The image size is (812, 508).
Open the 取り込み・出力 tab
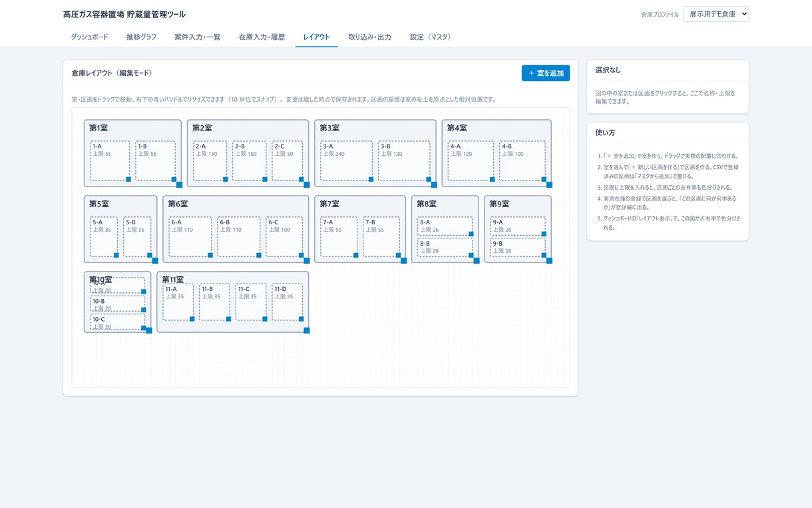pyautogui.click(x=370, y=37)
